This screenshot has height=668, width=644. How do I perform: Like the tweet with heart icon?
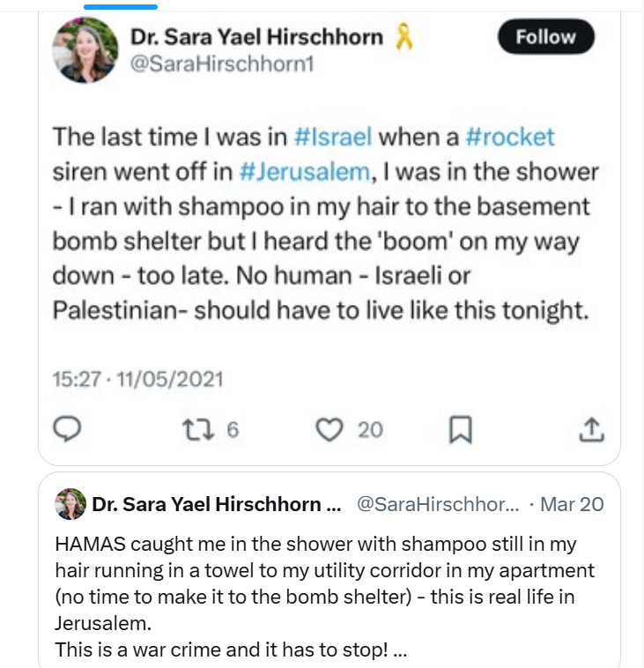(329, 429)
